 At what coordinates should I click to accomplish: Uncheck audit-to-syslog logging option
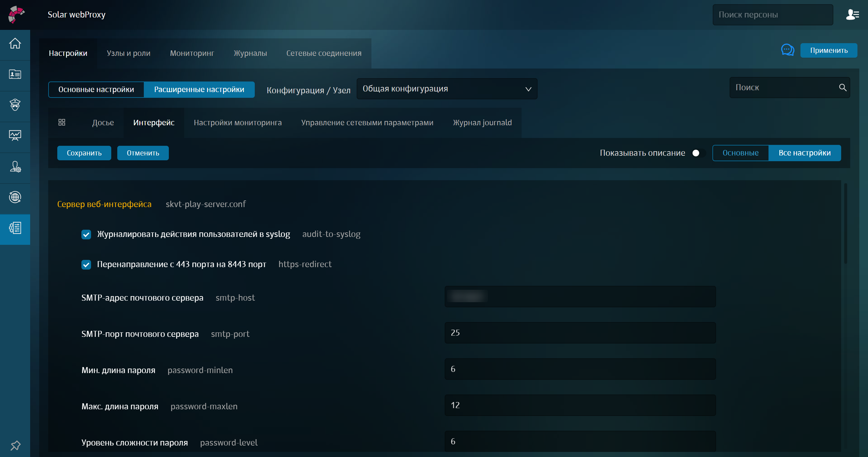86,235
